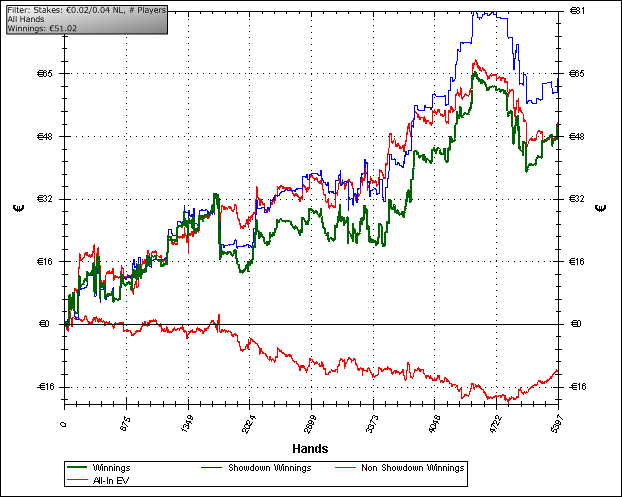Screen dimensions: 622x497
Task: Click the x-axis tick label '1349'
Action: click(186, 424)
